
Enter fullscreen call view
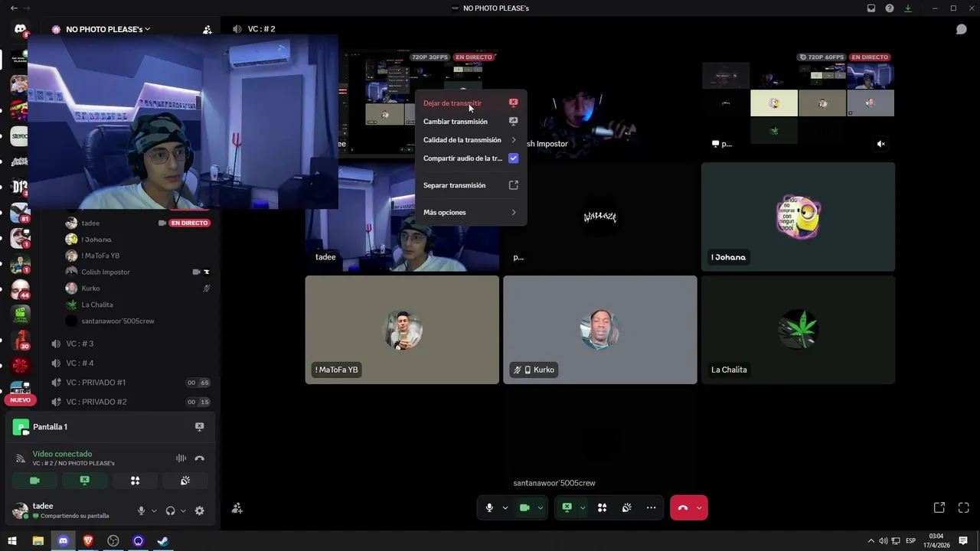pyautogui.click(x=964, y=507)
